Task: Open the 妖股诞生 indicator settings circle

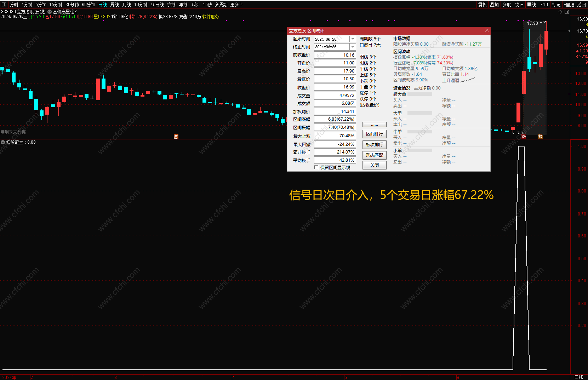Action: pos(3,142)
